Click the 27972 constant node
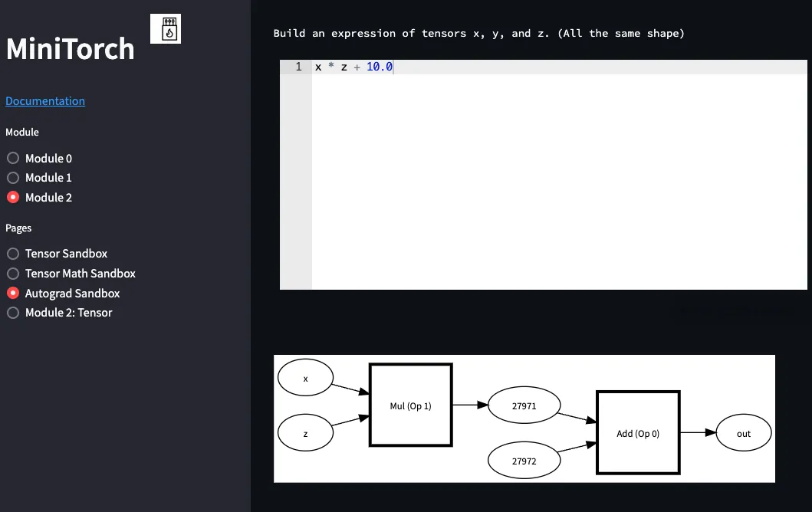Screen dimensions: 812x512 [x=524, y=460]
